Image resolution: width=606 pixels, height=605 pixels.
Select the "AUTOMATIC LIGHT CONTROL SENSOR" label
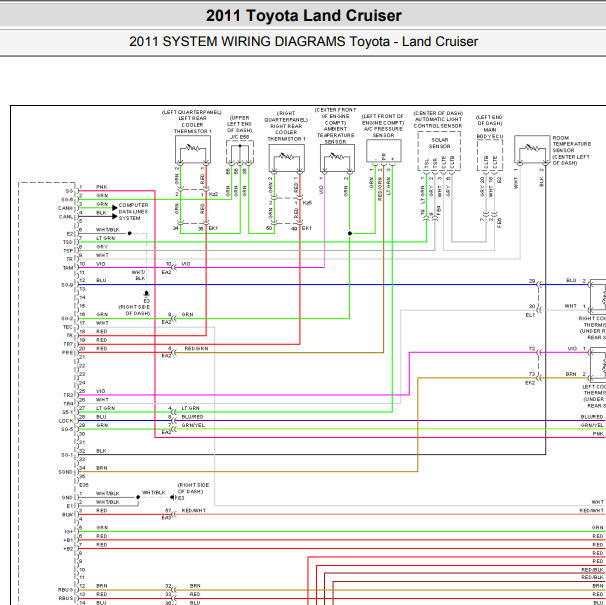click(x=437, y=123)
